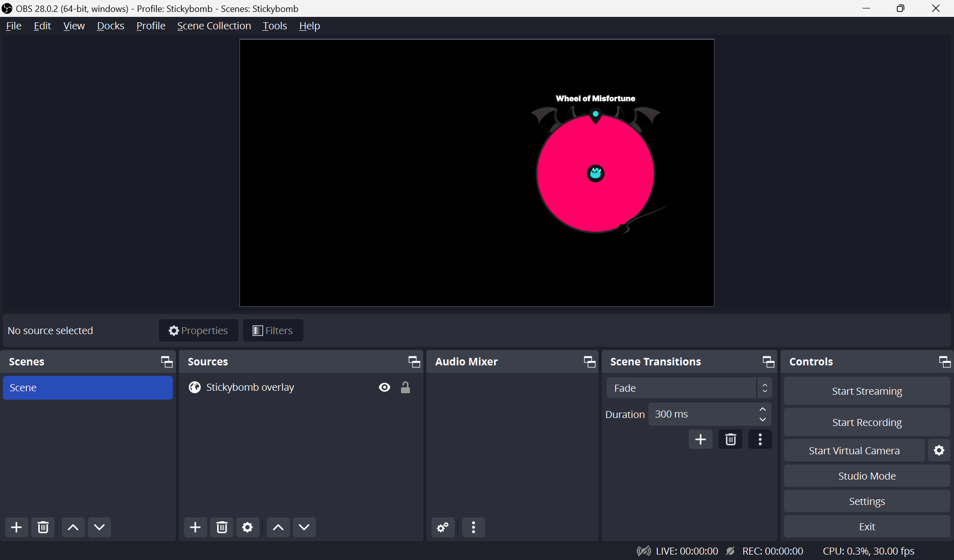Hide the Stickybomb overlay source
The image size is (954, 560).
point(385,387)
